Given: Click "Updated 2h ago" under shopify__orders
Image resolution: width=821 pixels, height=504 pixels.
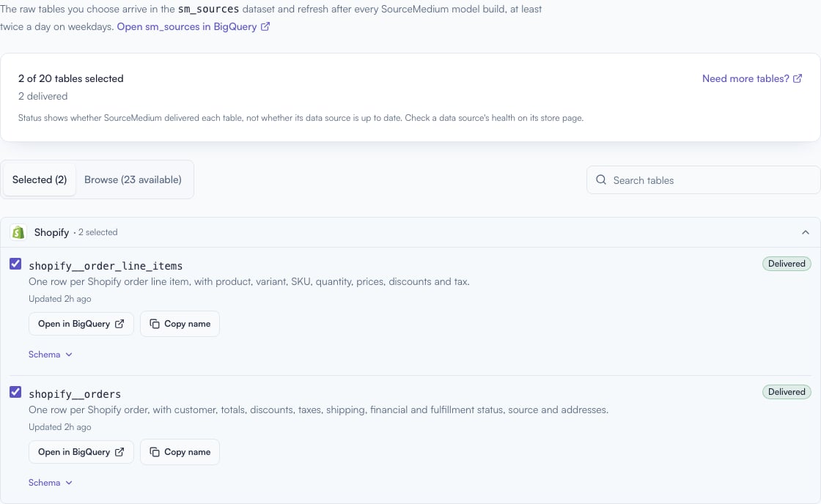Looking at the screenshot, I should [59, 427].
